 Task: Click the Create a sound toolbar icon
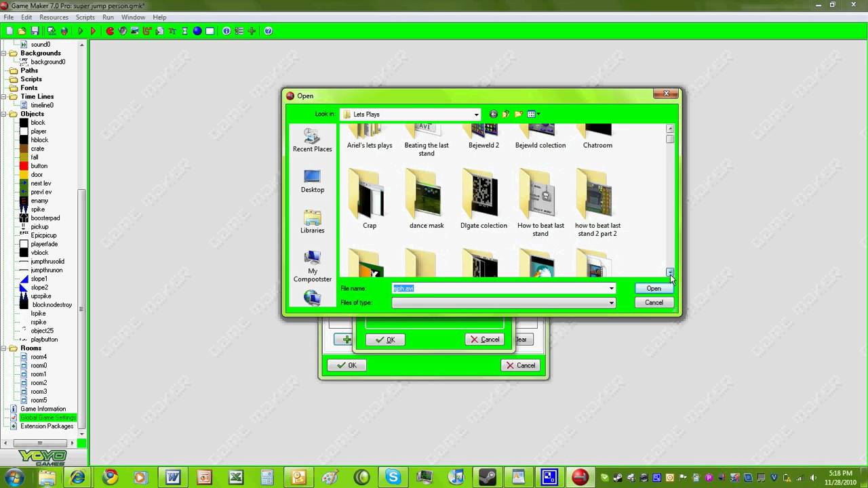coord(123,31)
